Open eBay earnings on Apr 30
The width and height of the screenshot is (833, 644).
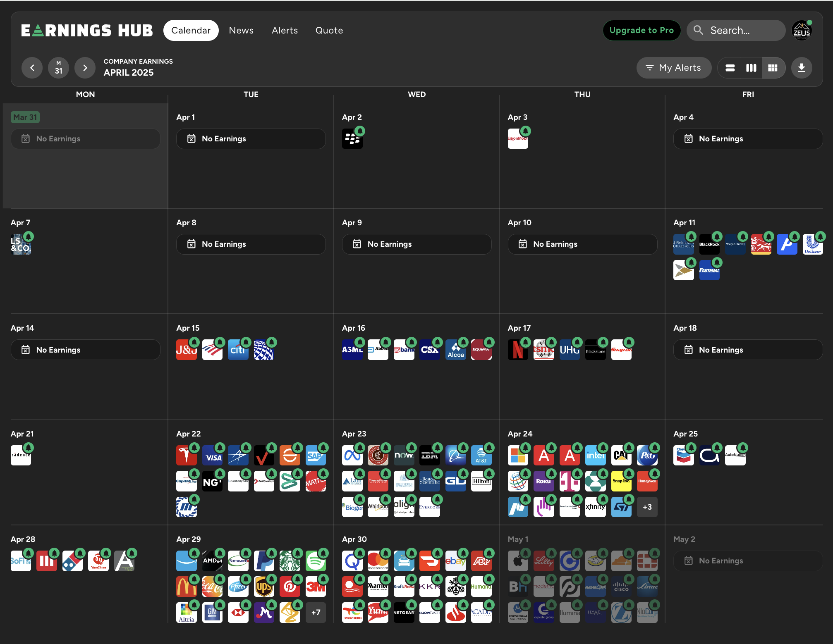tap(456, 561)
